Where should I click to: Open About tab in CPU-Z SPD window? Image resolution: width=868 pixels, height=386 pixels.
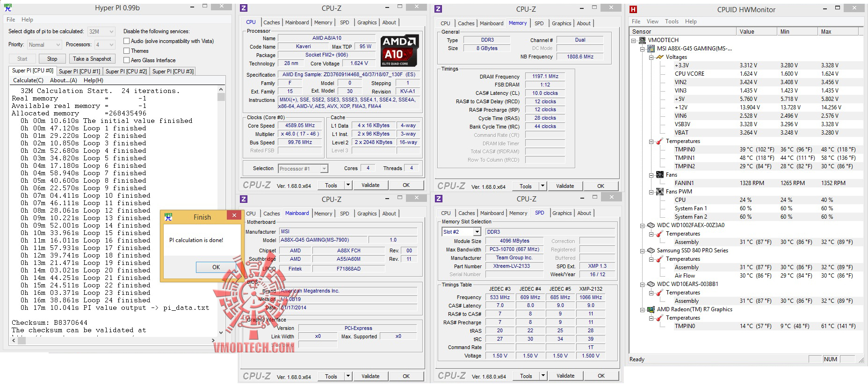(x=584, y=213)
